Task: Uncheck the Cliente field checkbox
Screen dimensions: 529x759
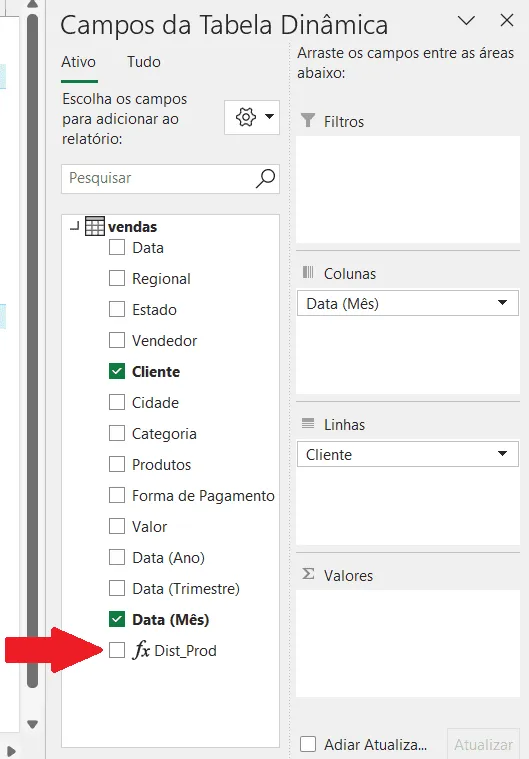Action: pos(117,371)
